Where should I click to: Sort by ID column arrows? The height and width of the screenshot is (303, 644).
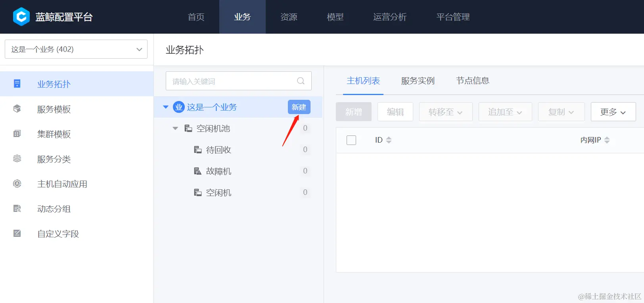[389, 140]
